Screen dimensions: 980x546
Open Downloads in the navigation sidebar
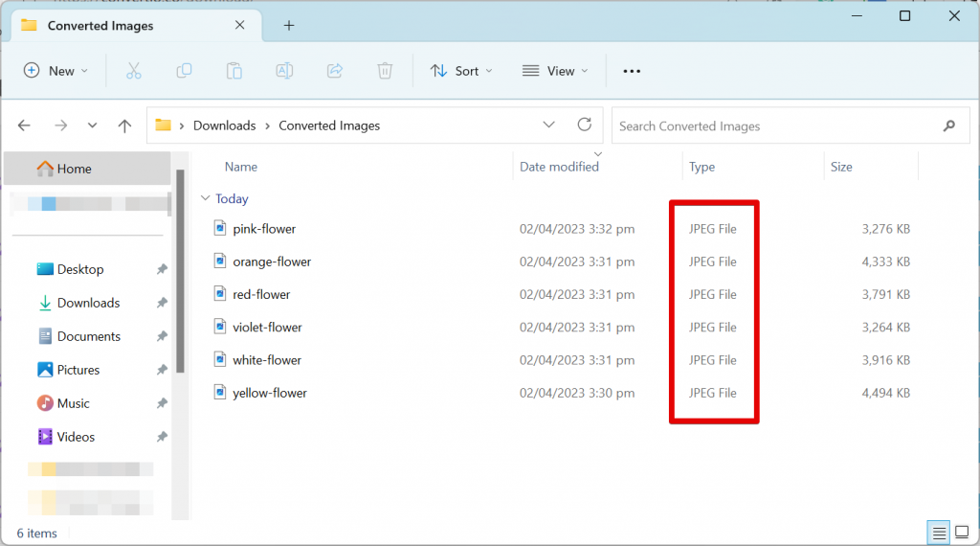[x=88, y=303]
